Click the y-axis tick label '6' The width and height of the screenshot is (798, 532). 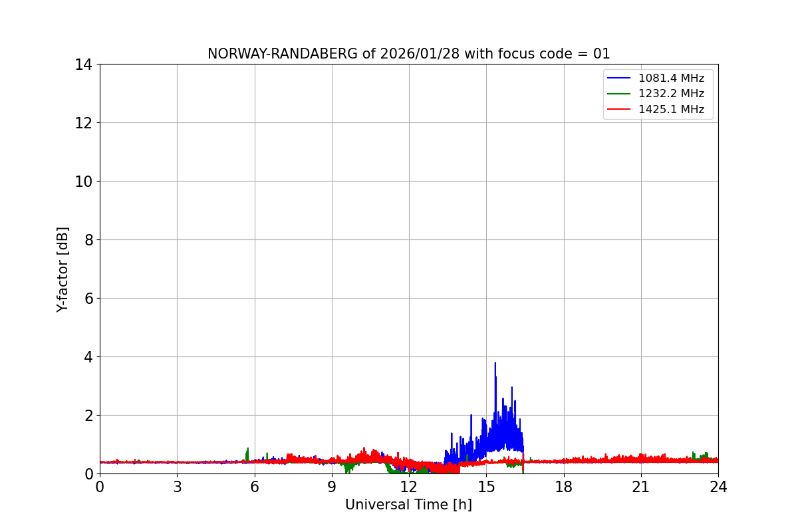[88, 299]
